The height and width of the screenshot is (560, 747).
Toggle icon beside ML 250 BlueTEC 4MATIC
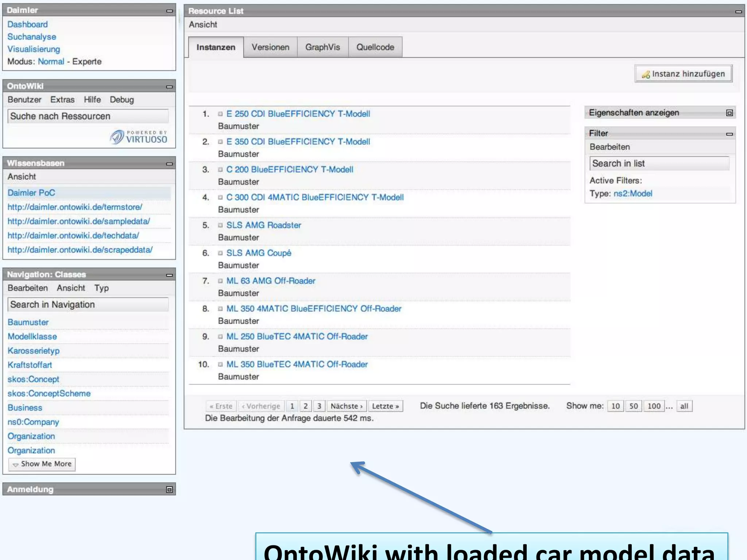coord(220,336)
